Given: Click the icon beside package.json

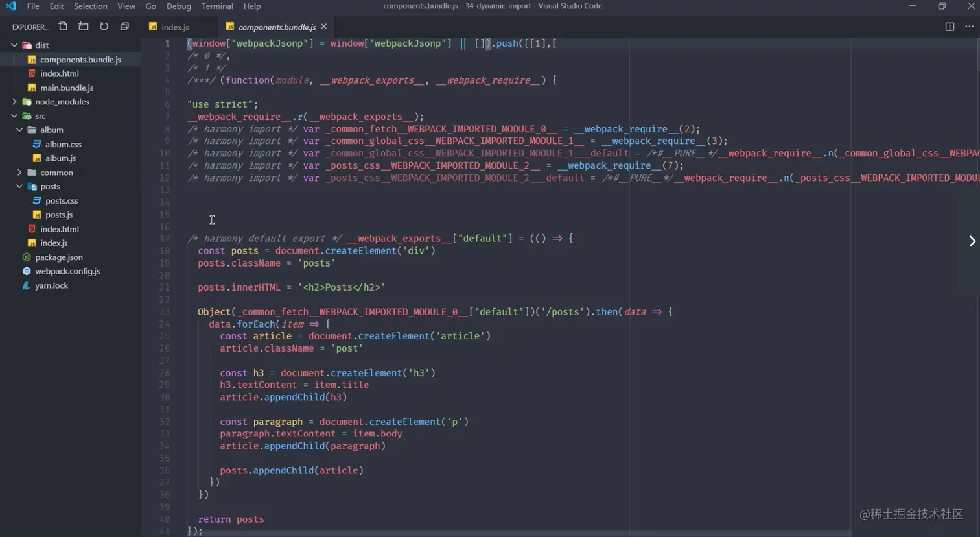Looking at the screenshot, I should click(27, 257).
